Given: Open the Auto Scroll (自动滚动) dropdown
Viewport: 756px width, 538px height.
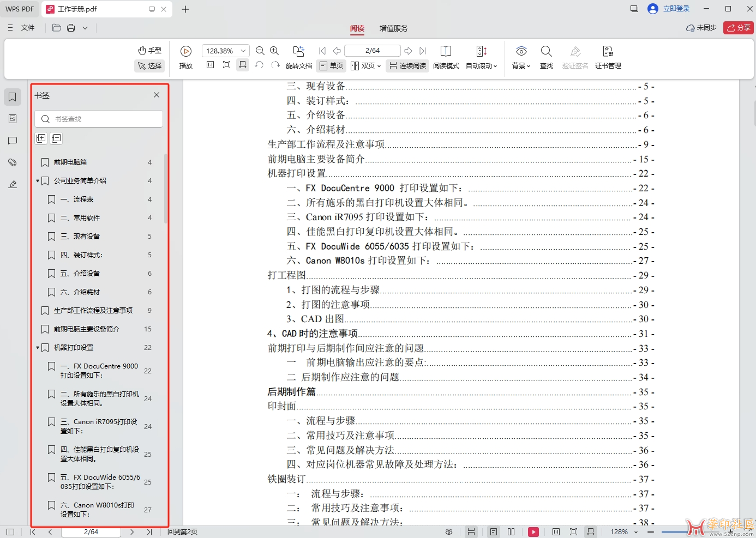Looking at the screenshot, I should coord(482,57).
